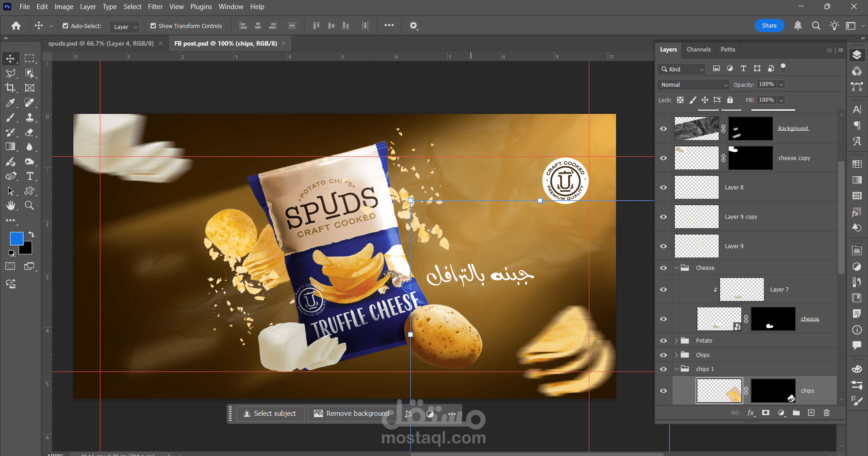868x456 pixels.
Task: Open the Home screen
Action: pyautogui.click(x=16, y=26)
